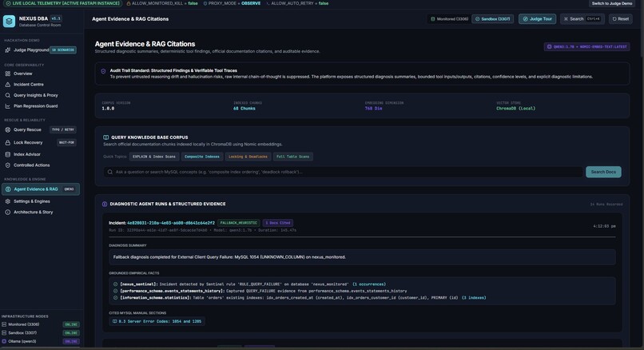
Task: Click the ChromaDB (Local) value
Action: click(516, 109)
